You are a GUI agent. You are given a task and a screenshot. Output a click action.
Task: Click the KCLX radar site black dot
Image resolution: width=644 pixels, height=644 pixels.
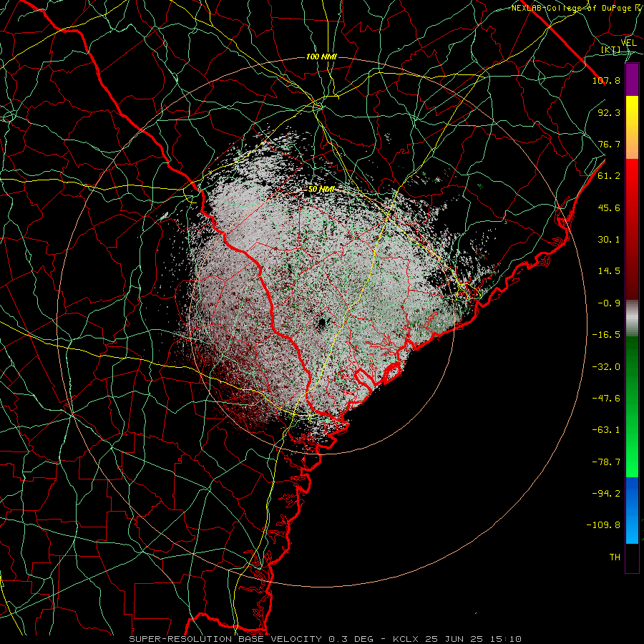pyautogui.click(x=321, y=323)
